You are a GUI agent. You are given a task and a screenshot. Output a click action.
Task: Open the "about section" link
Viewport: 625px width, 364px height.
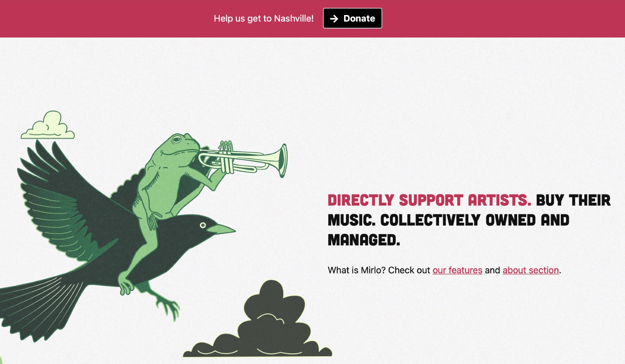(531, 270)
